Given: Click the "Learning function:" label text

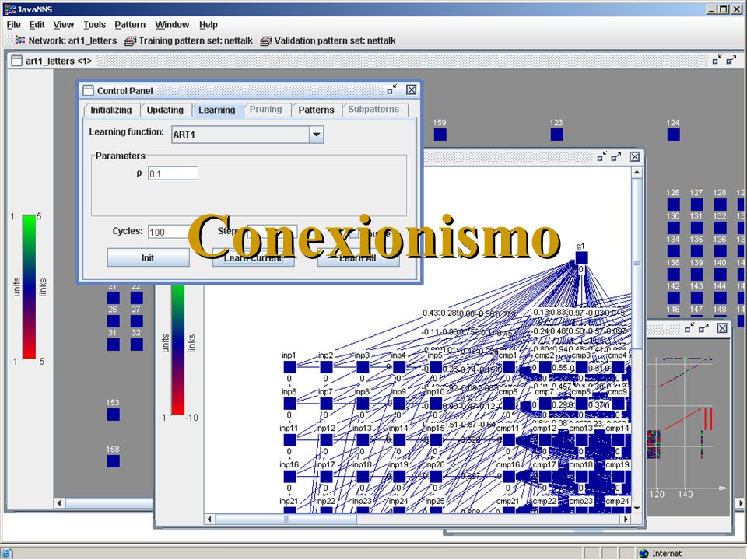Looking at the screenshot, I should point(126,132).
